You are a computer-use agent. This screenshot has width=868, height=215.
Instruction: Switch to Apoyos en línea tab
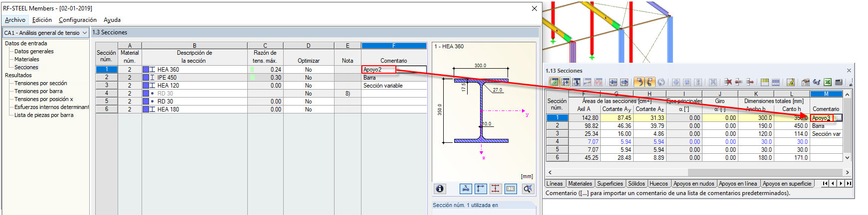click(738, 184)
